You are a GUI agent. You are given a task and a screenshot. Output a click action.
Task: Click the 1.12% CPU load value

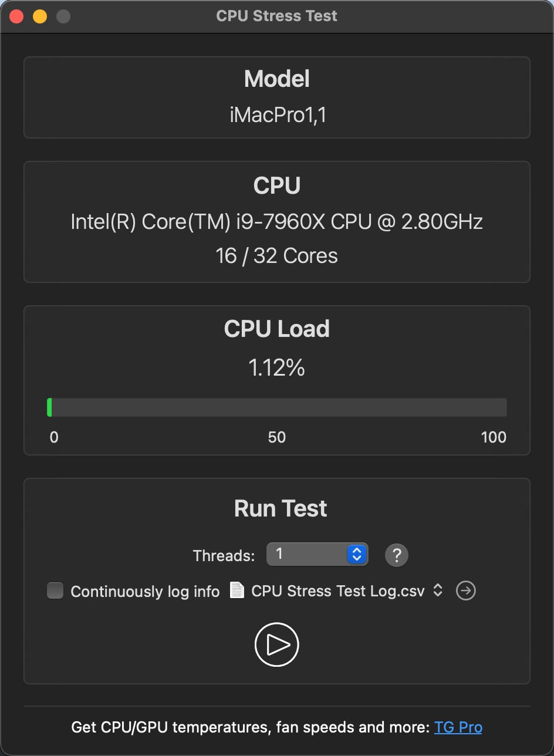(277, 368)
